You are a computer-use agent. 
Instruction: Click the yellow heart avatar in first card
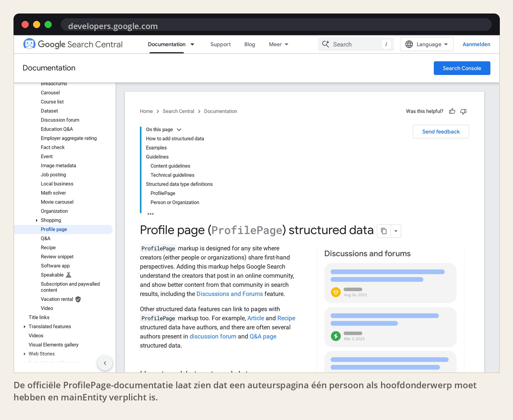click(335, 292)
